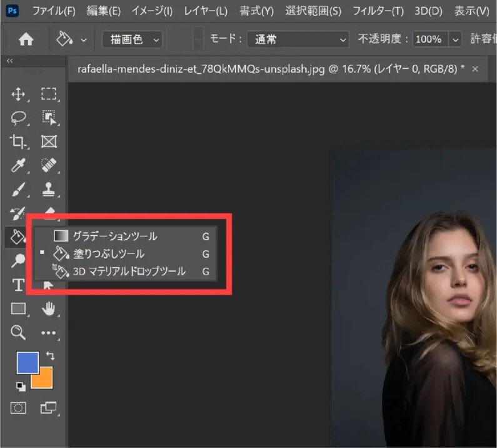Click the Paint Bucket tool in toolbar
Viewport: 497px width, 448px height.
(17, 237)
